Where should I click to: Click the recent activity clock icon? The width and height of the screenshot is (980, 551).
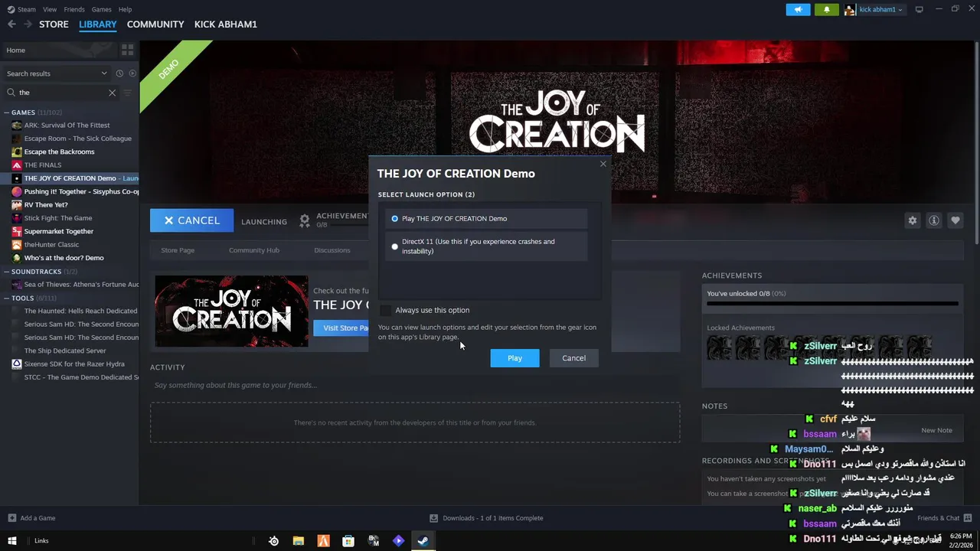click(x=119, y=73)
